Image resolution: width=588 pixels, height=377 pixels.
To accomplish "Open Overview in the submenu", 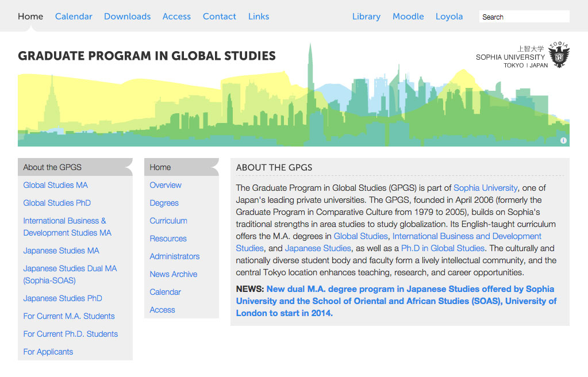I will tap(166, 185).
